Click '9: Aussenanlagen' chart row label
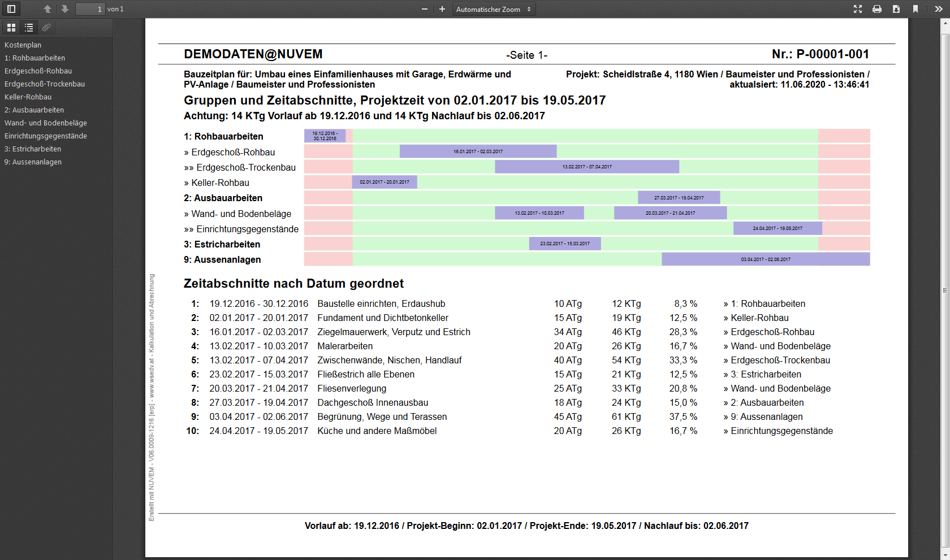 [x=222, y=260]
